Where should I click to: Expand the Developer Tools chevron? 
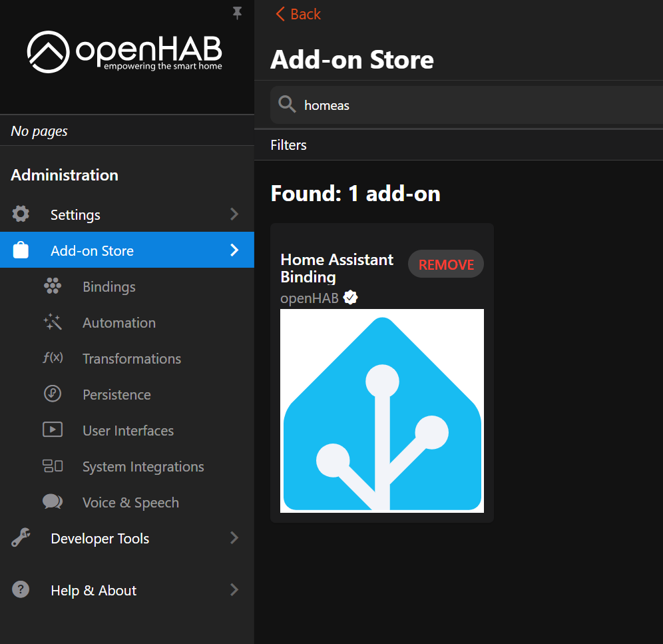click(x=234, y=538)
